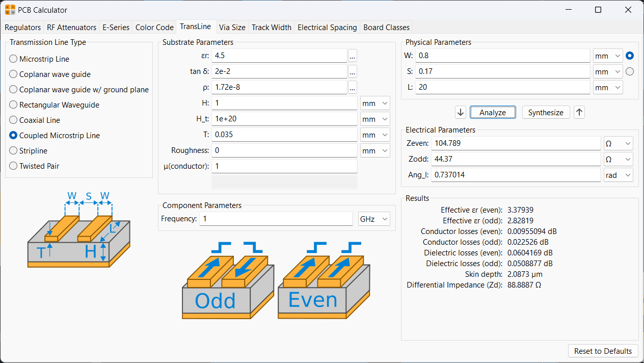644x363 pixels.
Task: Open the L length unit dropdown
Action: click(x=608, y=87)
